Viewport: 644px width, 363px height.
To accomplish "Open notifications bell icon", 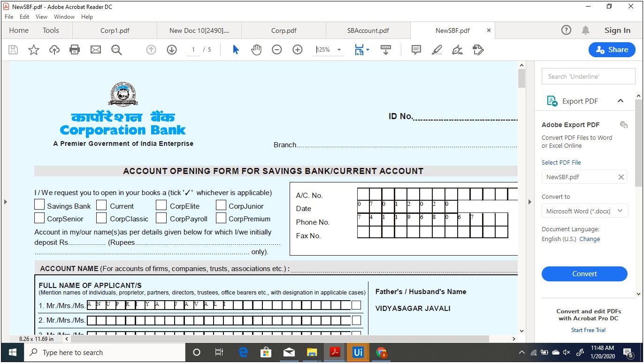I will (585, 30).
